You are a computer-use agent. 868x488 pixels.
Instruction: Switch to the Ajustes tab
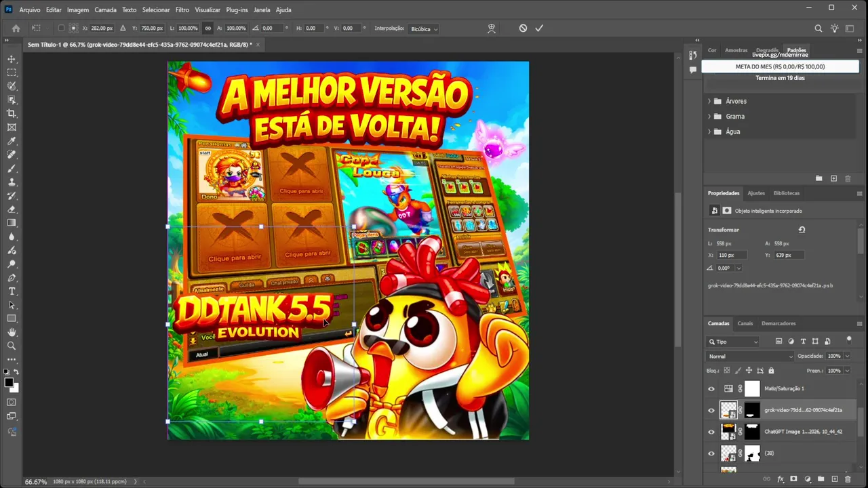756,193
